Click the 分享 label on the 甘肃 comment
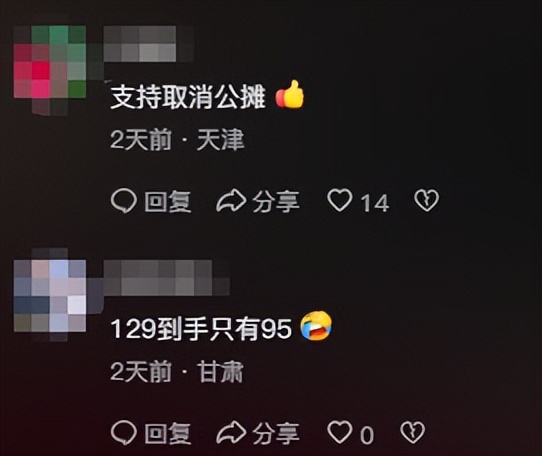Viewport: 542px width, 456px height. [x=276, y=433]
